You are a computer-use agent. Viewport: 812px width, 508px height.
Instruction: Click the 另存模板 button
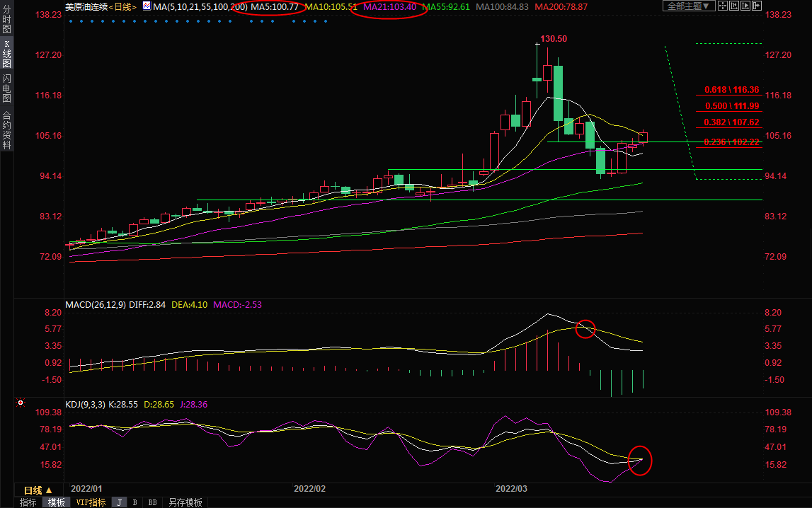pos(184,502)
